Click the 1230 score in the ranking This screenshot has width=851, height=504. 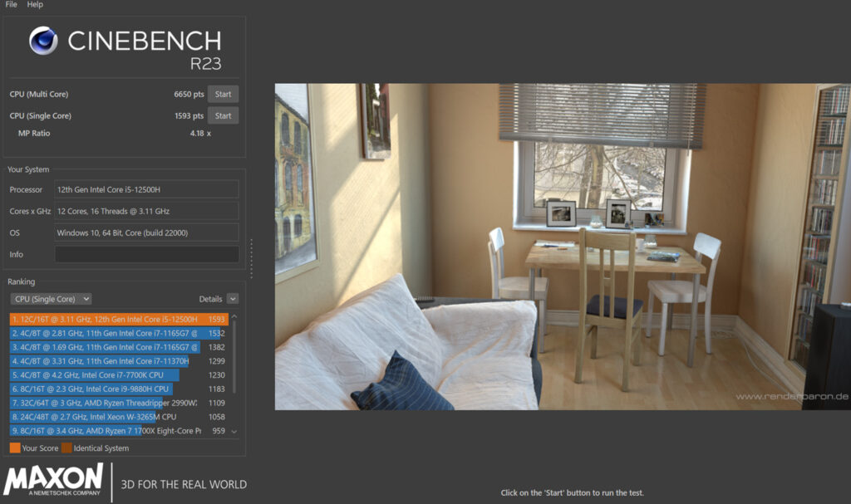(217, 374)
